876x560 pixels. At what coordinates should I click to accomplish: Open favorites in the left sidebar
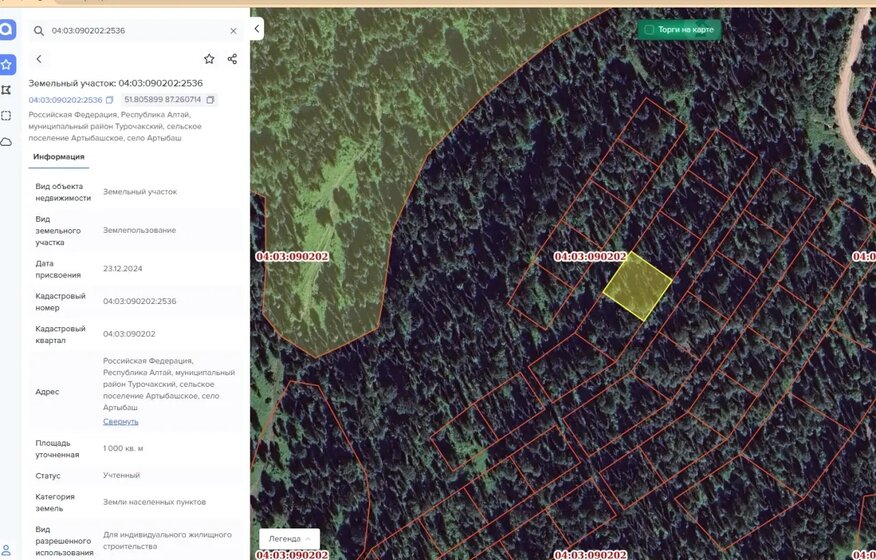[x=7, y=65]
